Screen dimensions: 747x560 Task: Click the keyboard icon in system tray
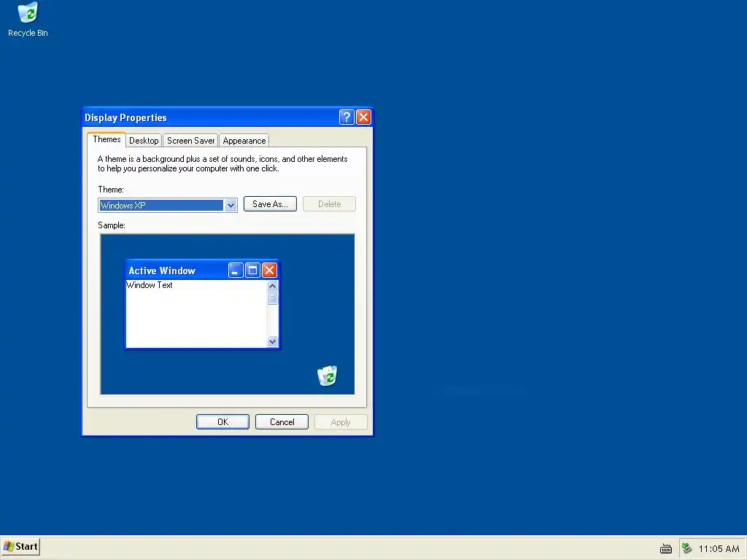coord(666,549)
